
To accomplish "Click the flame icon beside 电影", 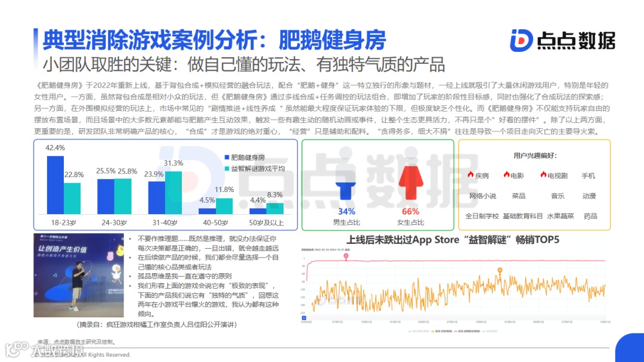I will click(506, 175).
